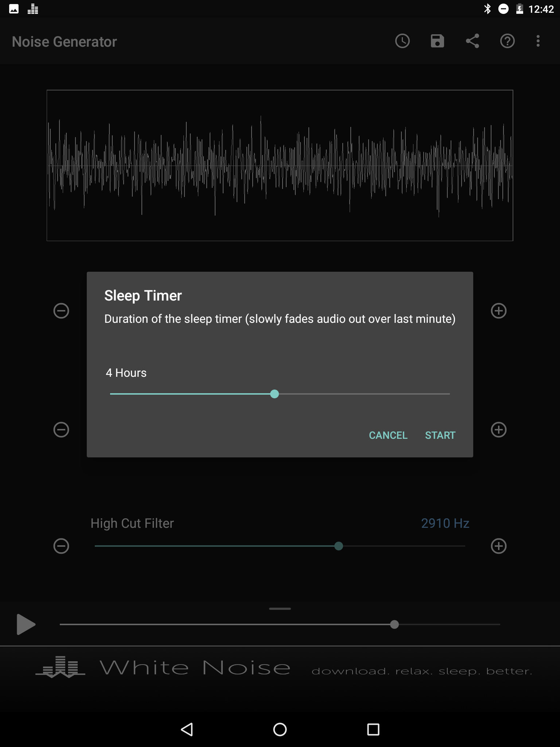Decrease High Cut Filter with minus button
Image resolution: width=560 pixels, height=747 pixels.
(61, 546)
